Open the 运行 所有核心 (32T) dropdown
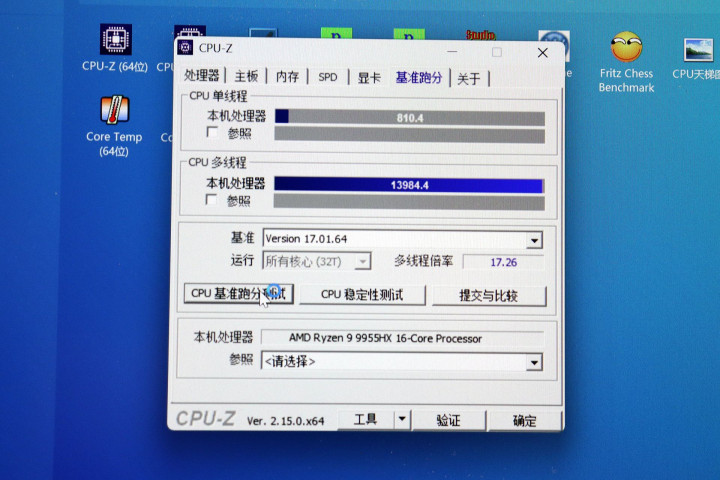This screenshot has width=720, height=480. pos(317,261)
